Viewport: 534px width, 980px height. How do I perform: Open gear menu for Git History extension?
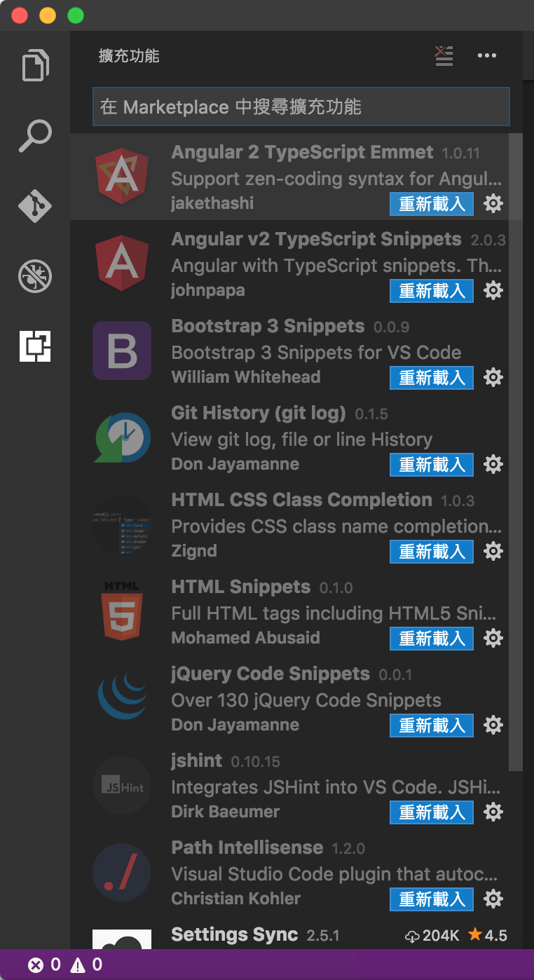click(x=493, y=465)
